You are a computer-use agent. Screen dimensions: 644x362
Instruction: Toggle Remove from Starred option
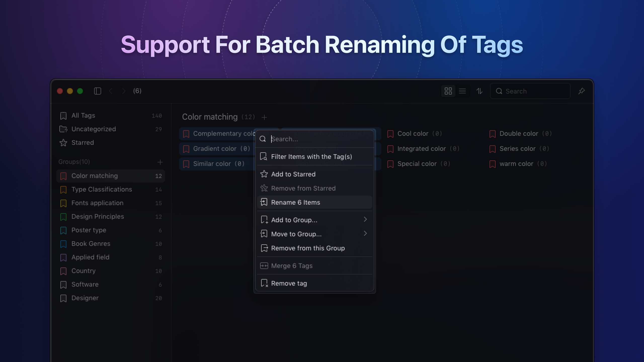tap(303, 188)
